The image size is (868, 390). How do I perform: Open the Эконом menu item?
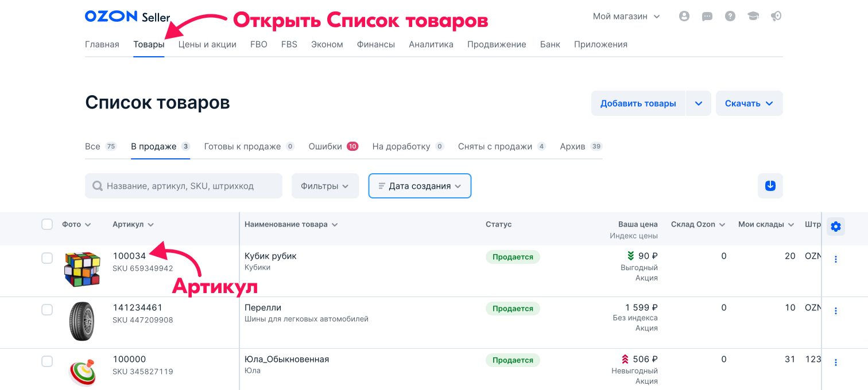click(327, 44)
